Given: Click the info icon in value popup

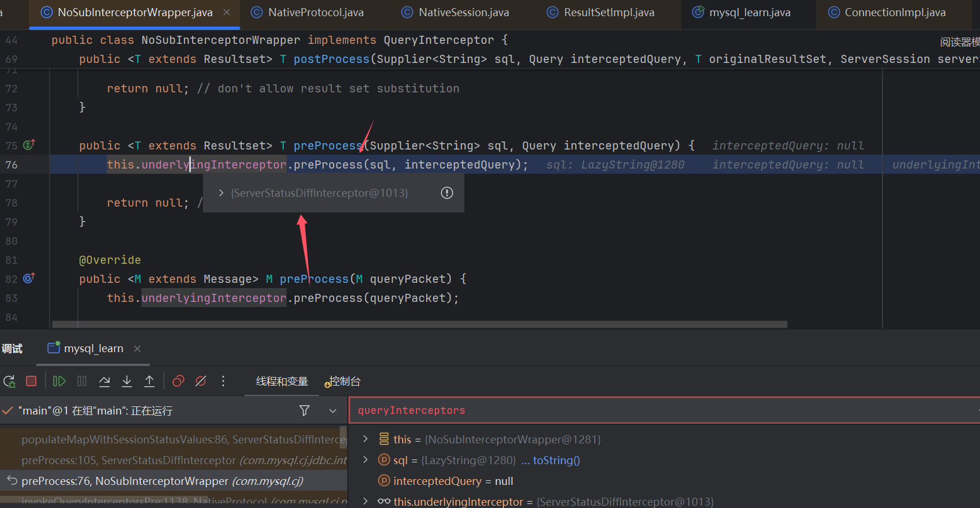Looking at the screenshot, I should tap(447, 193).
